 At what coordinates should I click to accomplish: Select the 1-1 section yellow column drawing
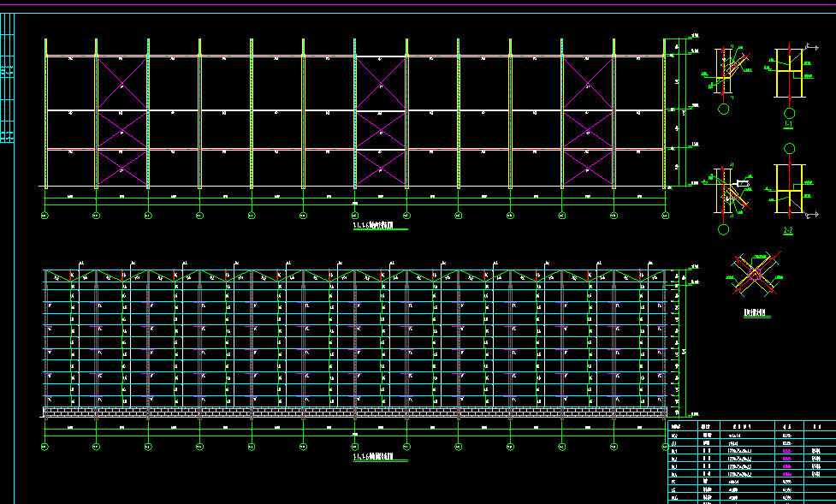[x=789, y=72]
